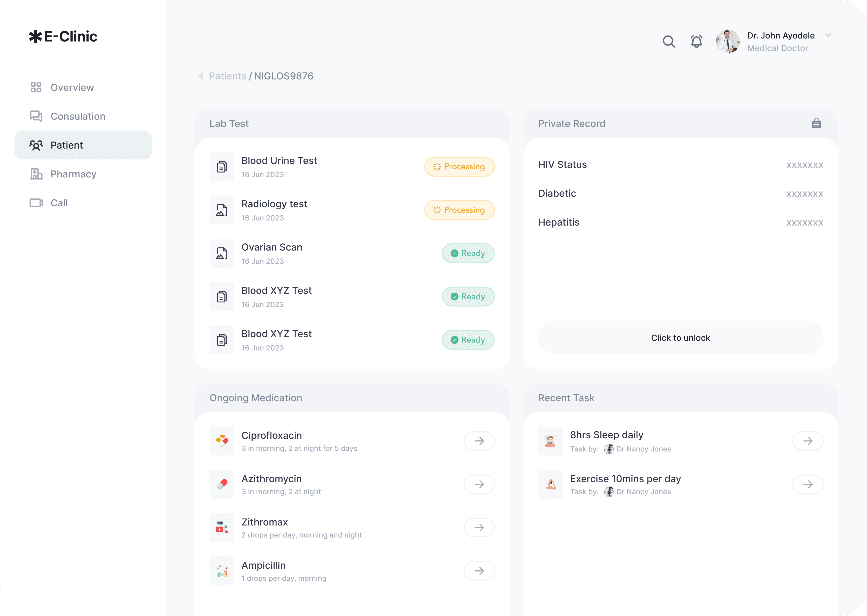
Task: Select Call in the sidebar
Action: (59, 203)
